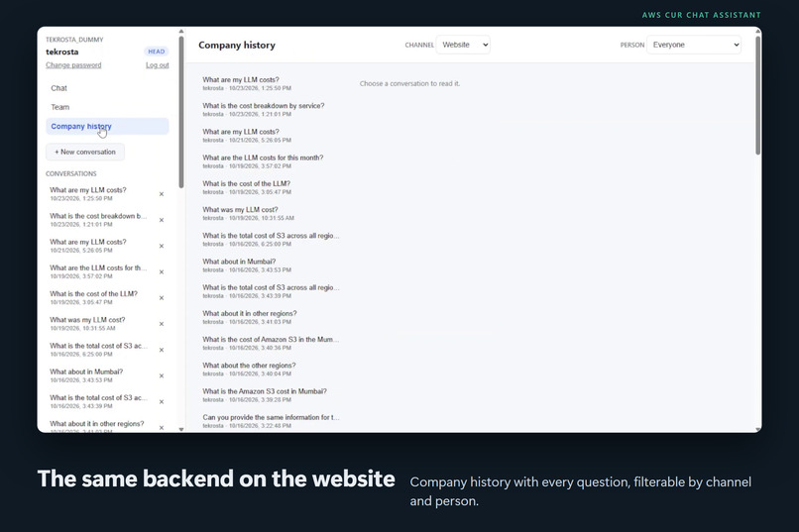The image size is (799, 532).
Task: Select history entry 'What about it in other regions?'
Action: pos(271,317)
